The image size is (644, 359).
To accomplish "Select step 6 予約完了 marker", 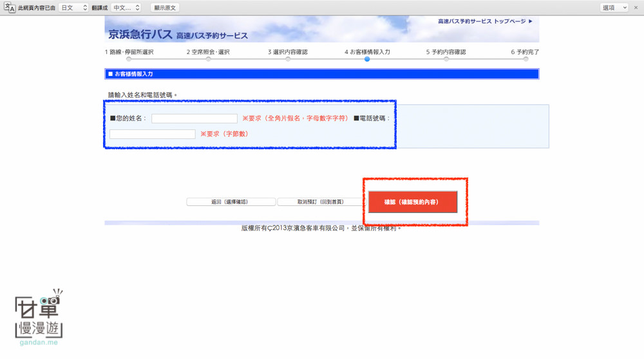I will 526,59.
